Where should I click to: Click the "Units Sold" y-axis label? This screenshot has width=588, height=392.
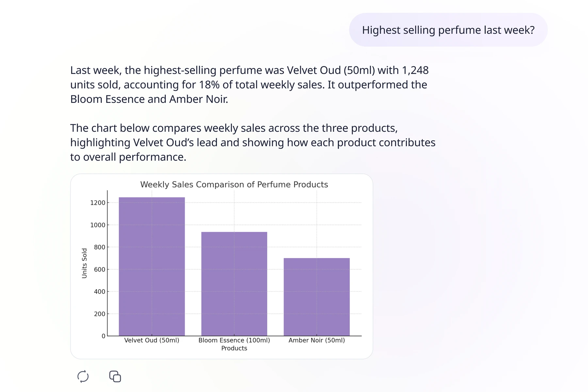[x=84, y=263]
